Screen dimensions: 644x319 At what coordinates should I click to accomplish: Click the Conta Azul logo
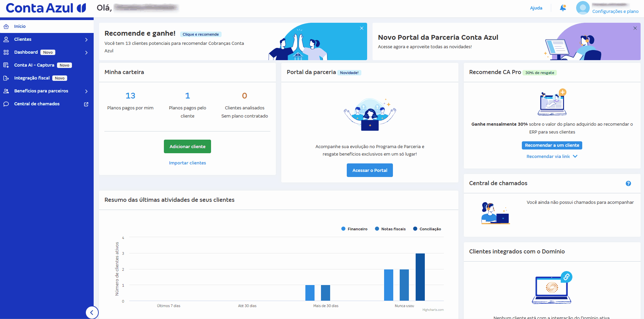tap(46, 8)
